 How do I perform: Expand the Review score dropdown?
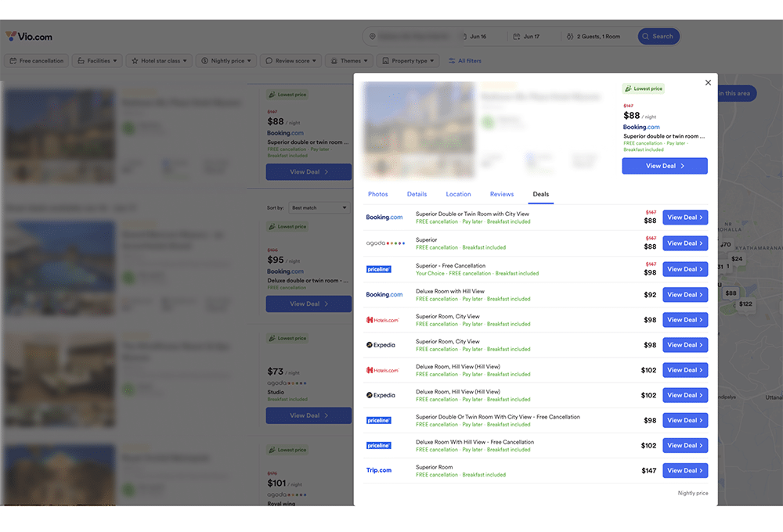pyautogui.click(x=290, y=61)
